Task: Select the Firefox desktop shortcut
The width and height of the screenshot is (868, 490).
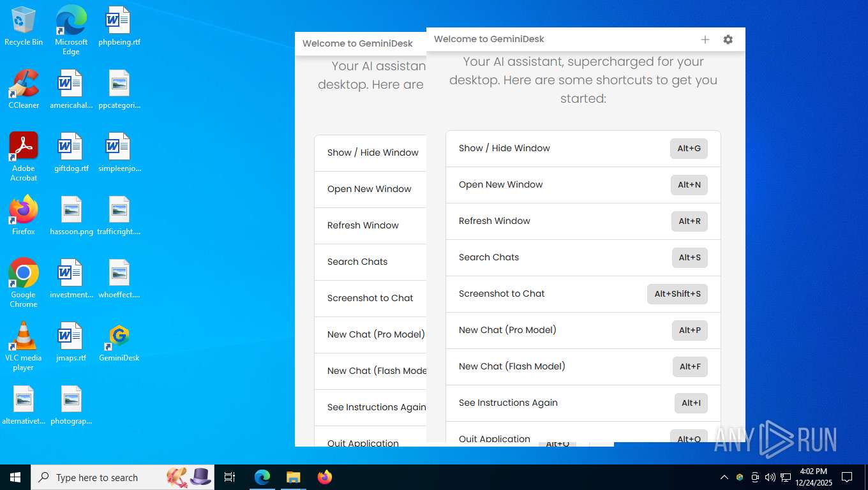Action: tap(24, 216)
